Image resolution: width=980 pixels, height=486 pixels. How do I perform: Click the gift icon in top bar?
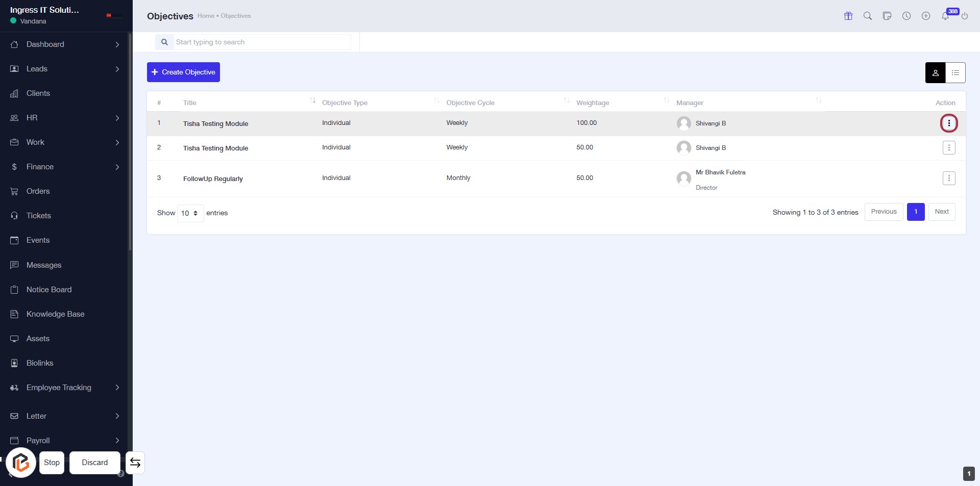click(x=848, y=16)
